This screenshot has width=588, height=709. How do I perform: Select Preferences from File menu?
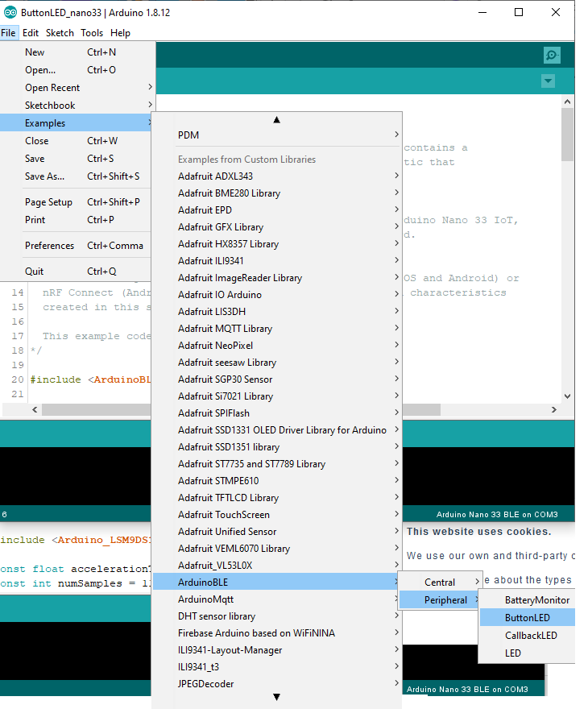49,246
